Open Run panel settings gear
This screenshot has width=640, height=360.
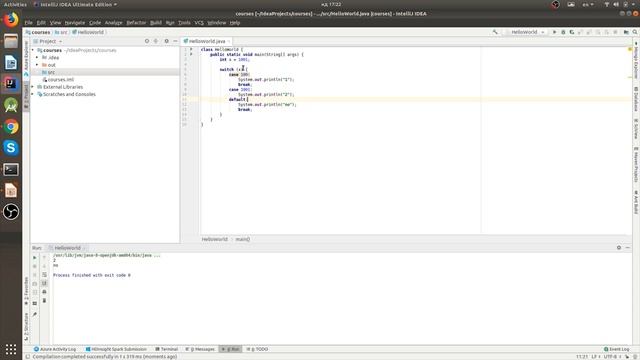tap(619, 248)
